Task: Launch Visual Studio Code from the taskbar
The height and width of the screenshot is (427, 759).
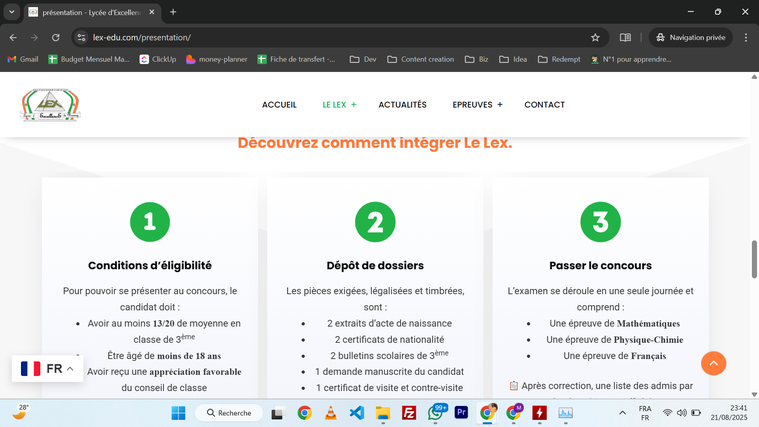Action: (356, 413)
